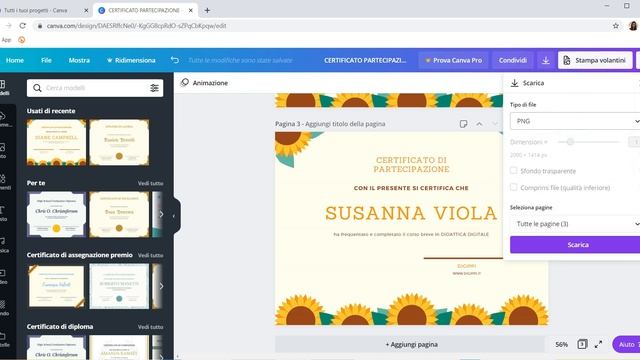Select first award certificate template

tap(56, 286)
